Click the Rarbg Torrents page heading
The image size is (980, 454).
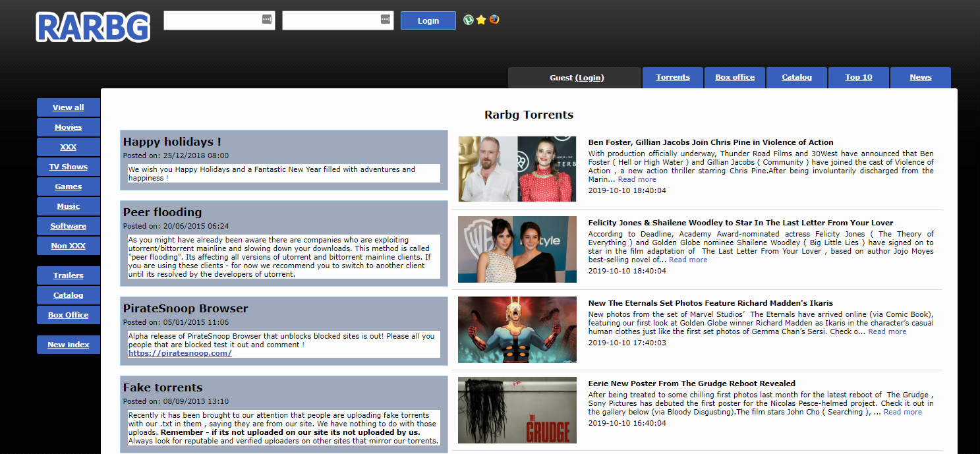(529, 115)
